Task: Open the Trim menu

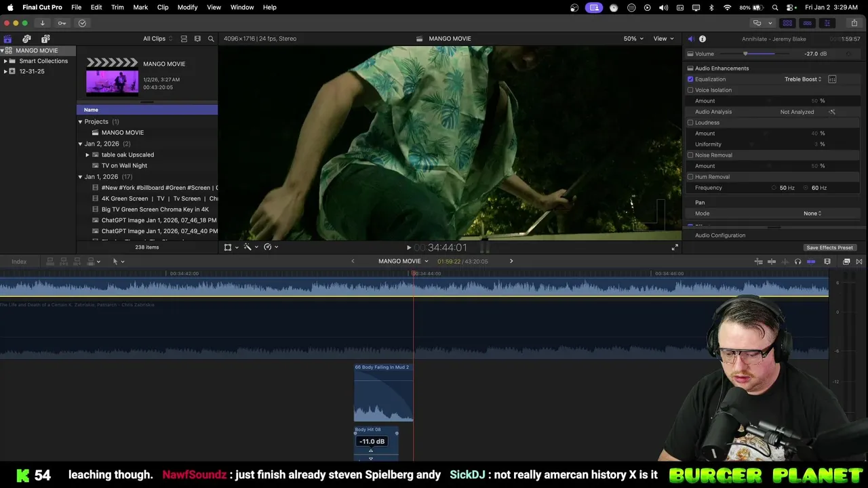Action: tap(117, 7)
